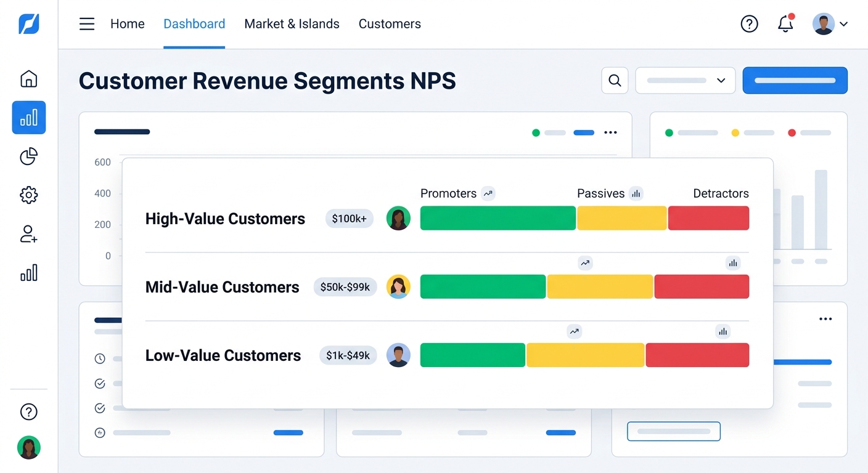Click the sidebar bottom profile avatar

[x=29, y=448]
